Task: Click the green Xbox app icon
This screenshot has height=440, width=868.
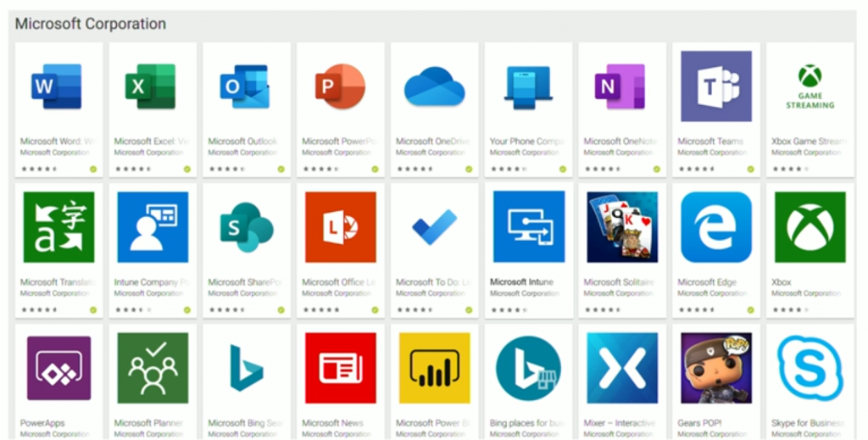Action: point(810,226)
